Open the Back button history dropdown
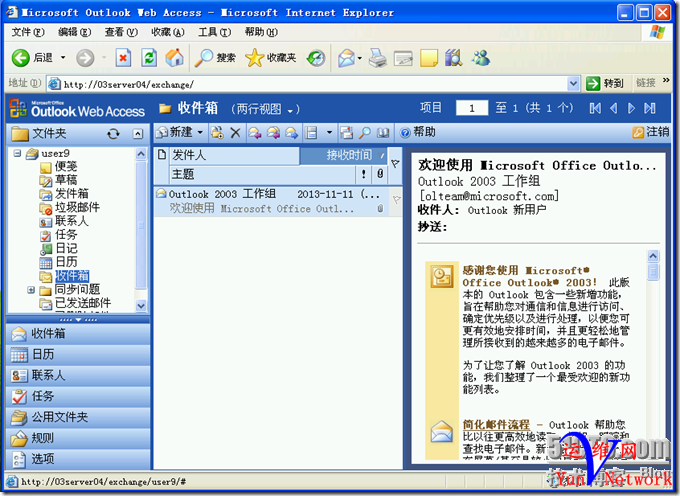The height and width of the screenshot is (496, 680). (x=63, y=57)
